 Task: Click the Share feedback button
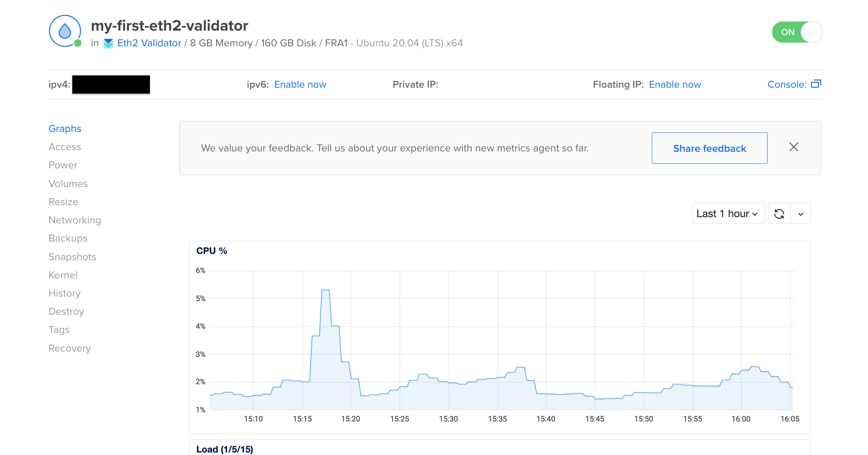tap(709, 148)
